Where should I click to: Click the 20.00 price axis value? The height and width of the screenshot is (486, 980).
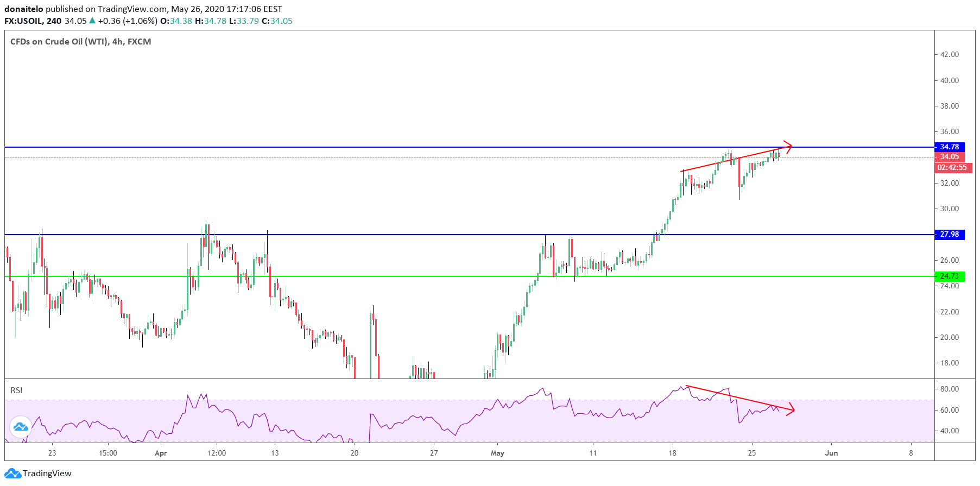pos(950,337)
